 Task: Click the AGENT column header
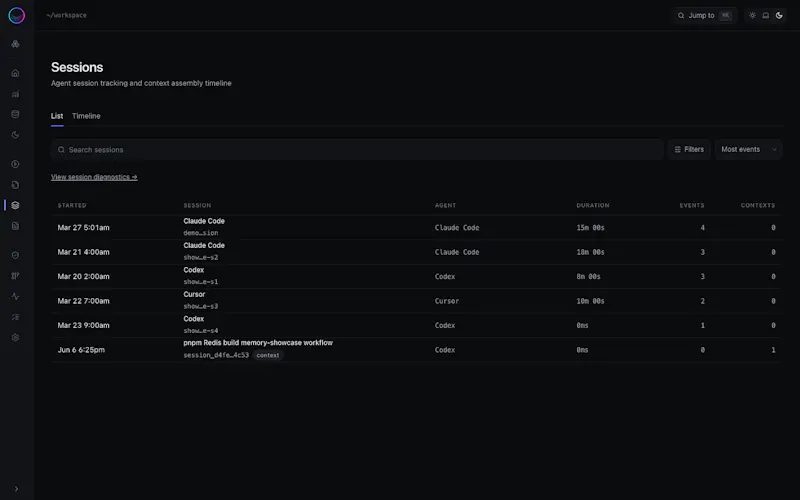[x=445, y=205]
